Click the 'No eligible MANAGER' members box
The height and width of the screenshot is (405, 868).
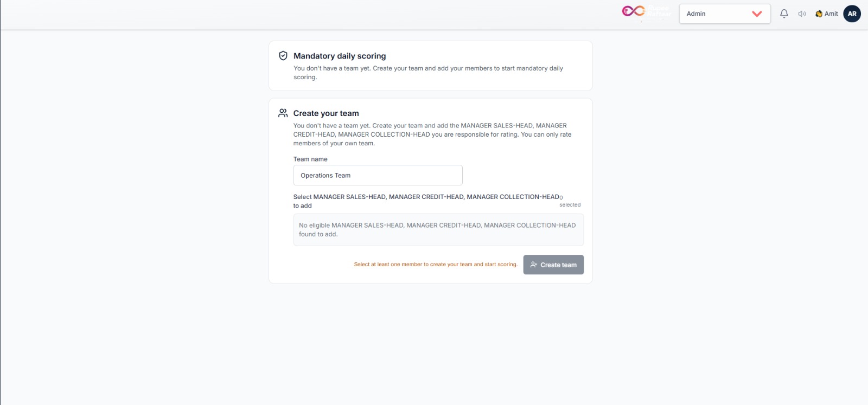point(438,230)
